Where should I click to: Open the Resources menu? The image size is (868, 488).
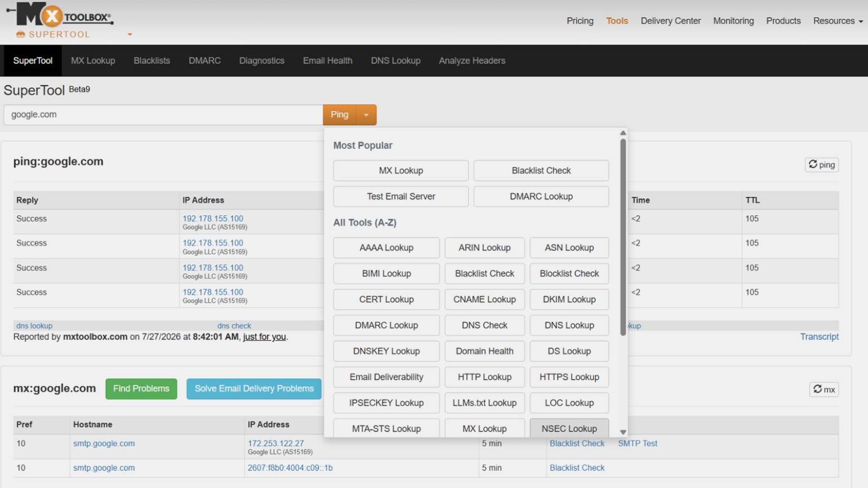coord(838,21)
